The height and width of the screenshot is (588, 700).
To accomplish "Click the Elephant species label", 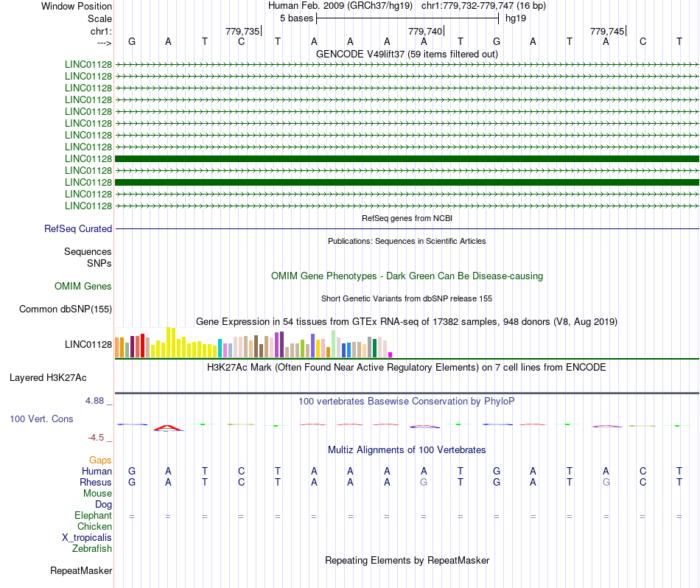I will pos(94,516).
